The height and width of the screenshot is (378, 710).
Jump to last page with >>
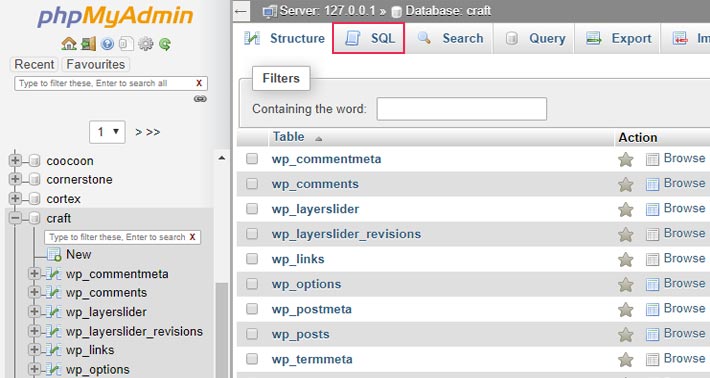153,132
